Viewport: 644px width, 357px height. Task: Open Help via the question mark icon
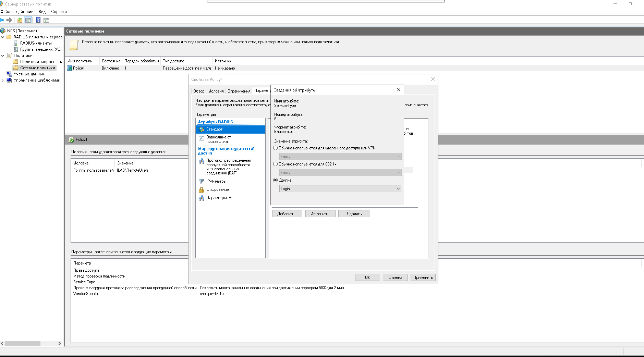pos(38,20)
